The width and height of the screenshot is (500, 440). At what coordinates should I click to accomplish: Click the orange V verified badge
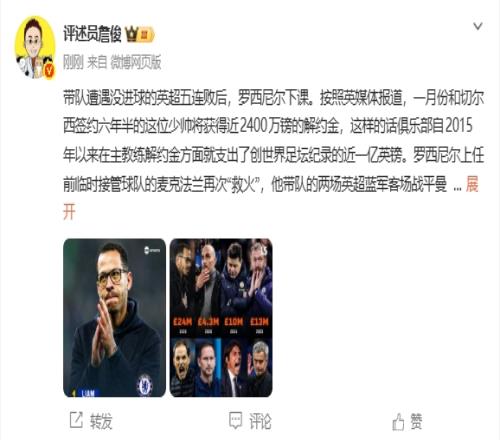(x=50, y=71)
